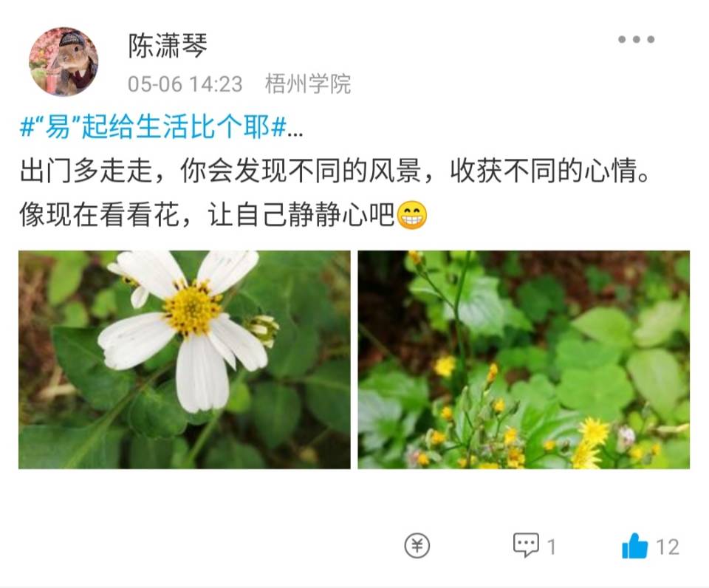This screenshot has height=588, width=709.
Task: Expand the truncated topic ellipsis
Action: (x=295, y=131)
